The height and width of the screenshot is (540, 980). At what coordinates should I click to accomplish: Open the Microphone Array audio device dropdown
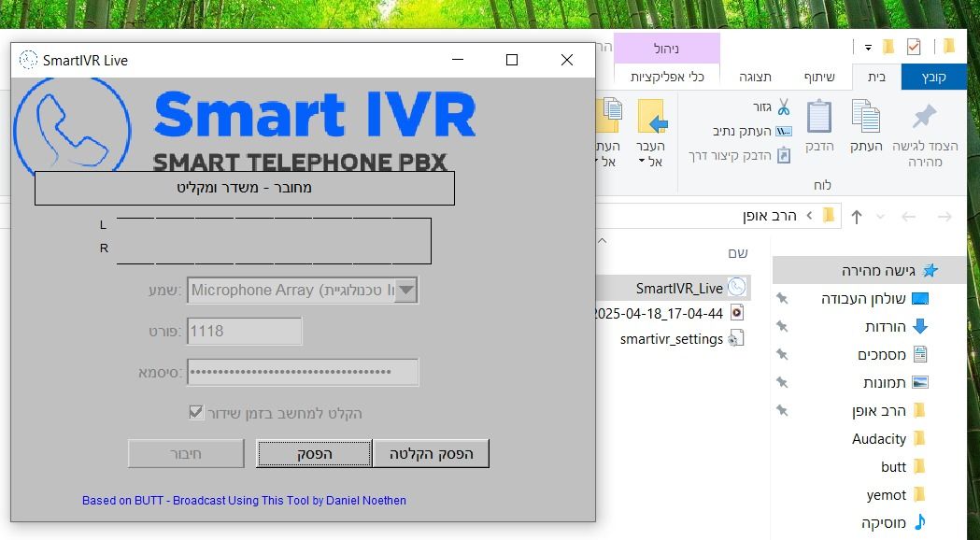pos(405,290)
